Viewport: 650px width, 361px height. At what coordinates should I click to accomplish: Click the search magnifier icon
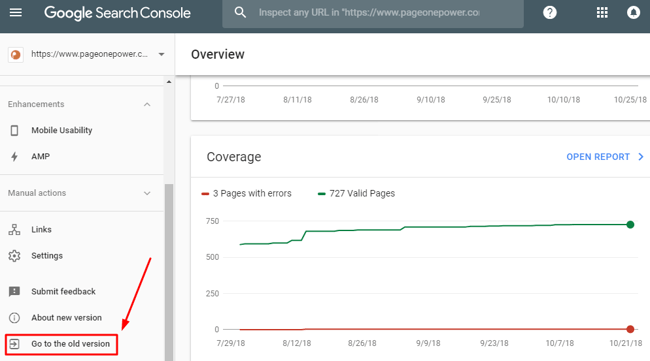[x=240, y=12]
